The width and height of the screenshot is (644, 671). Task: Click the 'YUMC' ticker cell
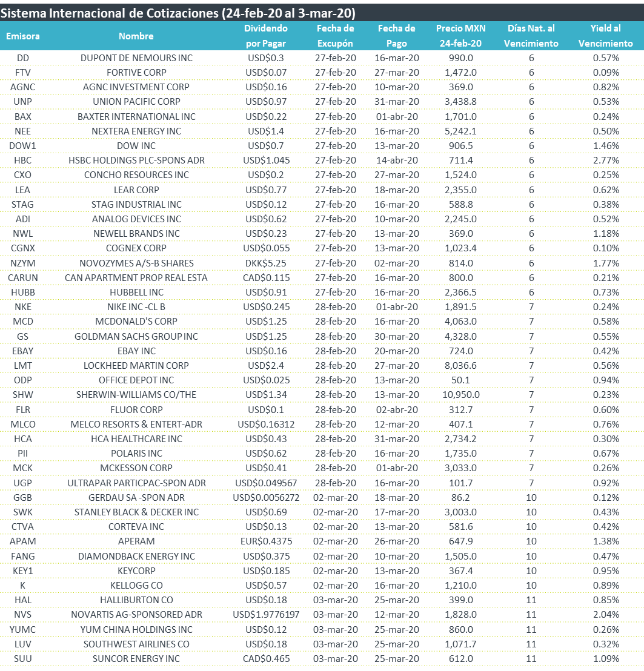22,629
